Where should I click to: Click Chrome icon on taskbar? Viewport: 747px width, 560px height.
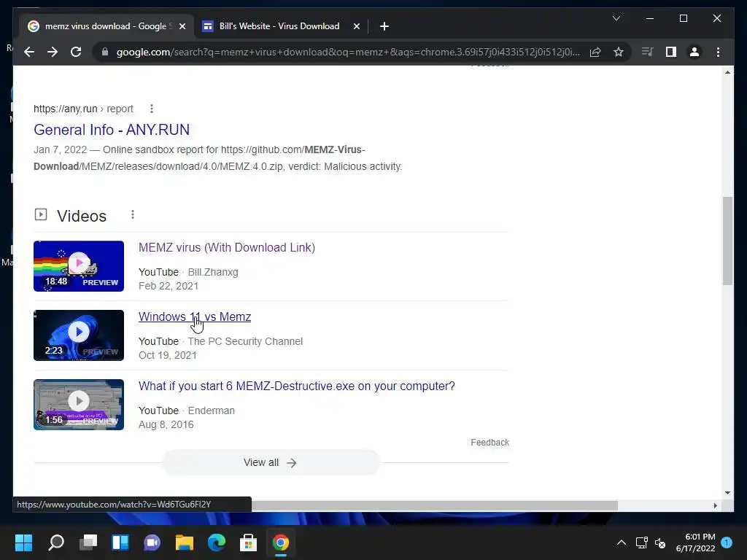click(x=281, y=542)
